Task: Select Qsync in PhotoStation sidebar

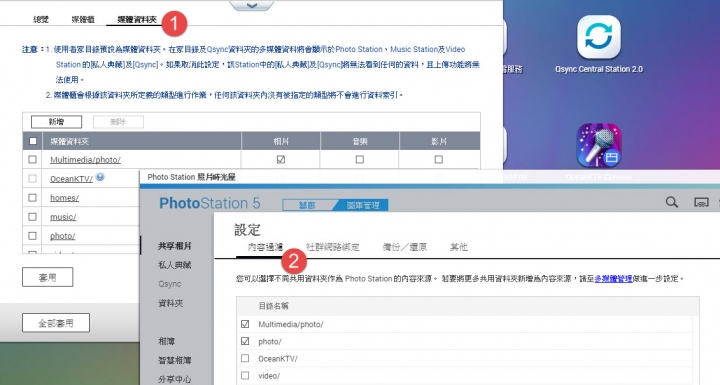Action: pos(169,284)
